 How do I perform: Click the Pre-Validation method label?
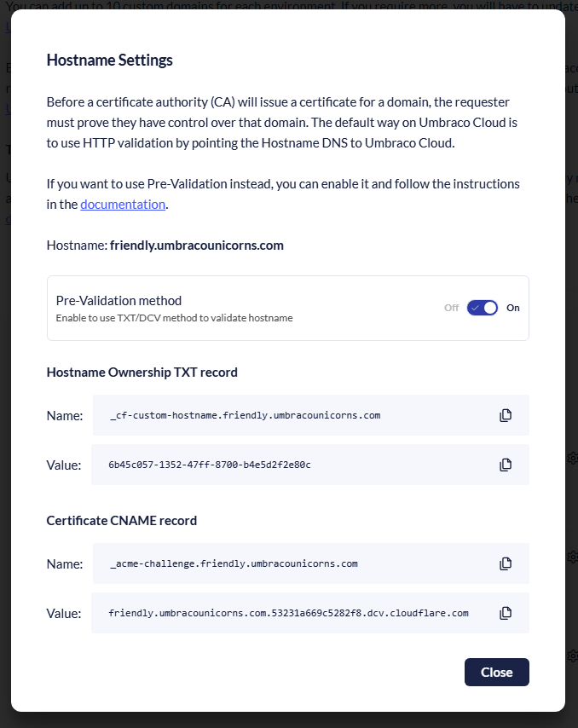[118, 300]
